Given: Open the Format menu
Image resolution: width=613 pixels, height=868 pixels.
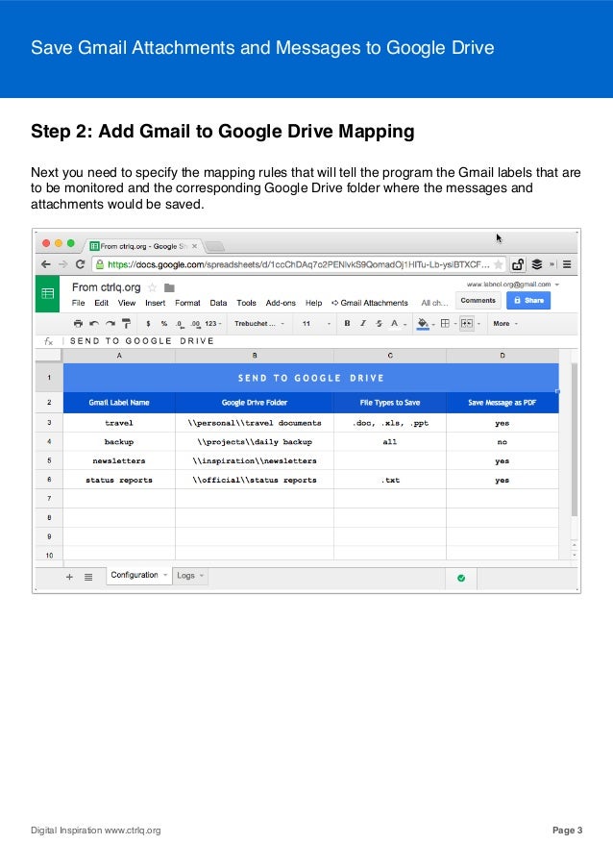Looking at the screenshot, I should tap(187, 303).
